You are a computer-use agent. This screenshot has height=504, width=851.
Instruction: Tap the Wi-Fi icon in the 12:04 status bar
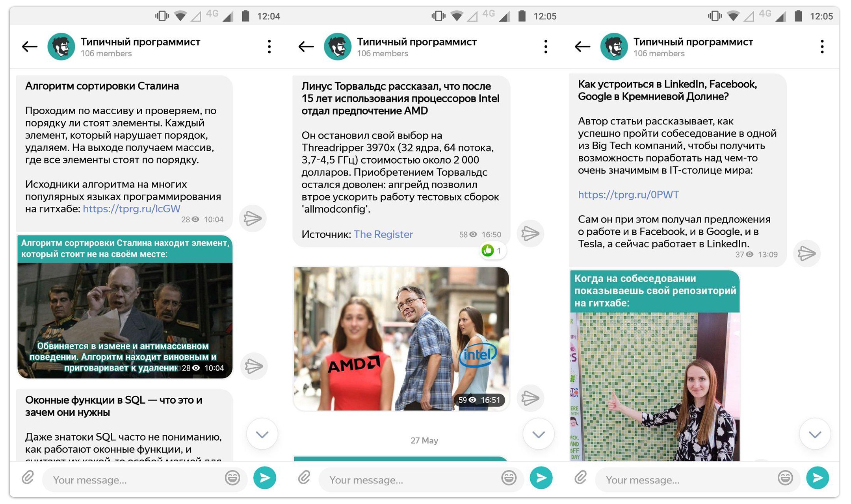180,16
